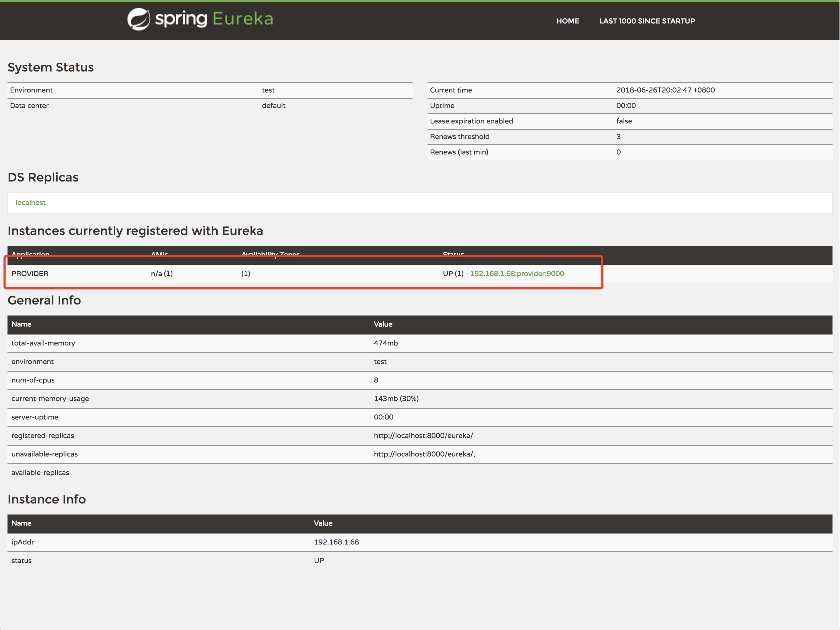Click the Spring Eureka leaf logo

tap(139, 19)
